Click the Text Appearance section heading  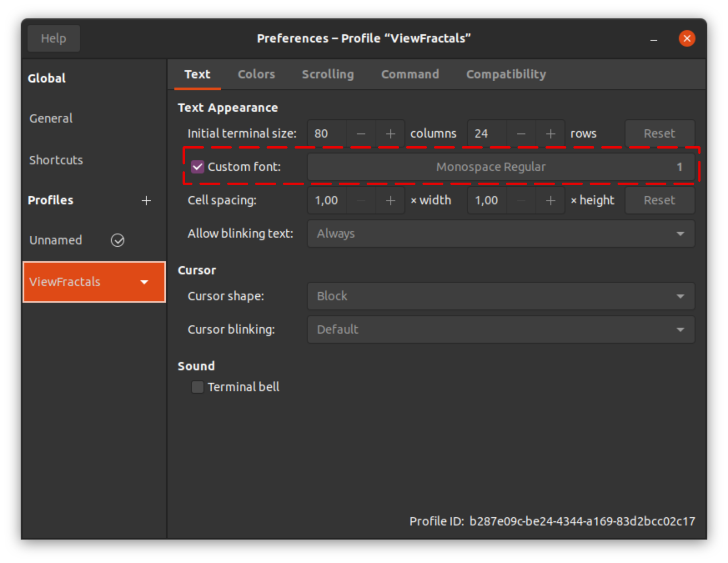pyautogui.click(x=228, y=108)
